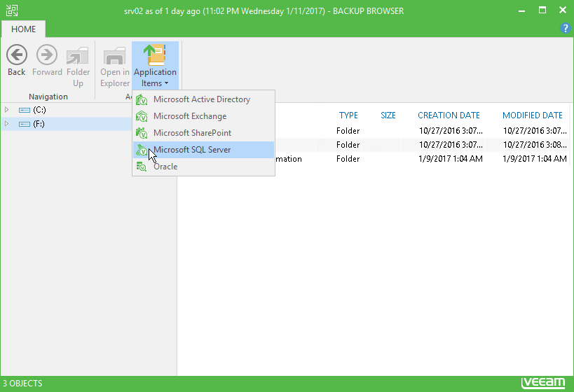The width and height of the screenshot is (574, 392).
Task: Switch to the HOME ribbon tab
Action: click(23, 29)
